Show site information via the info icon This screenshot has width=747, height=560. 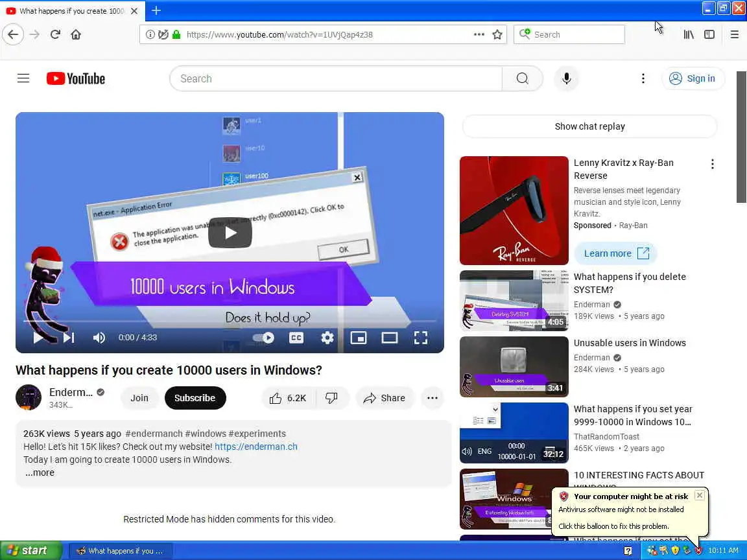pyautogui.click(x=150, y=34)
